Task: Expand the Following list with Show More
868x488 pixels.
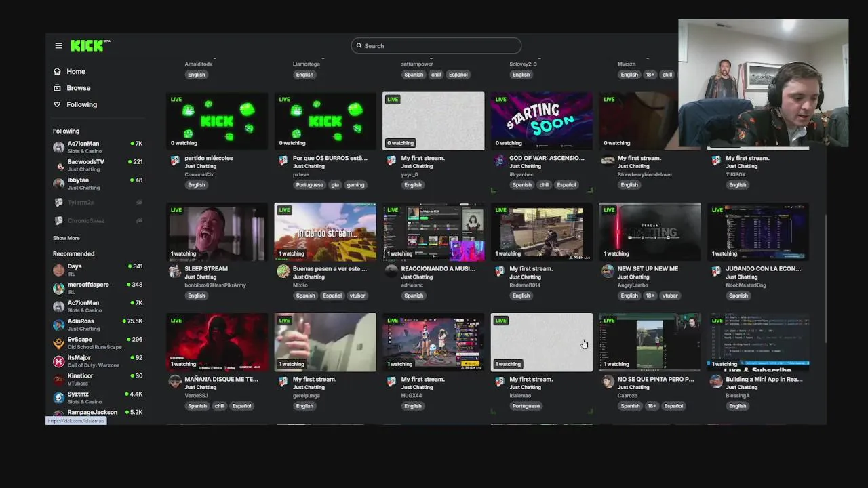Action: (66, 238)
